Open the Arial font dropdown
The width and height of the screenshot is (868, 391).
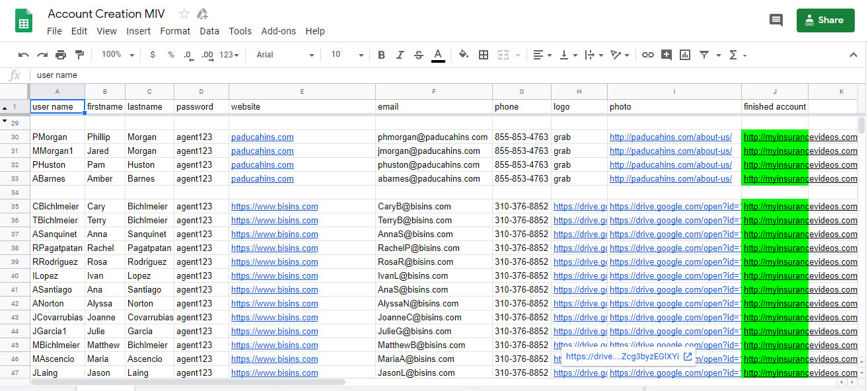[284, 55]
